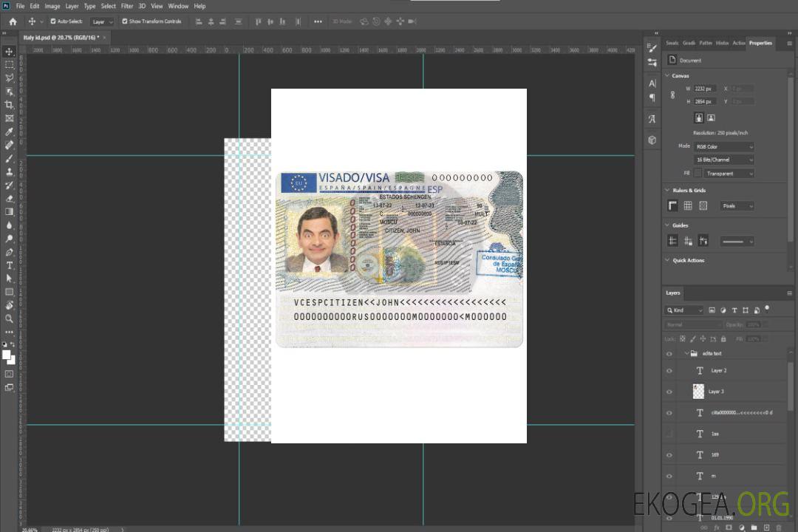Toggle the Auto-Select checkbox
The height and width of the screenshot is (532, 798).
coord(53,21)
